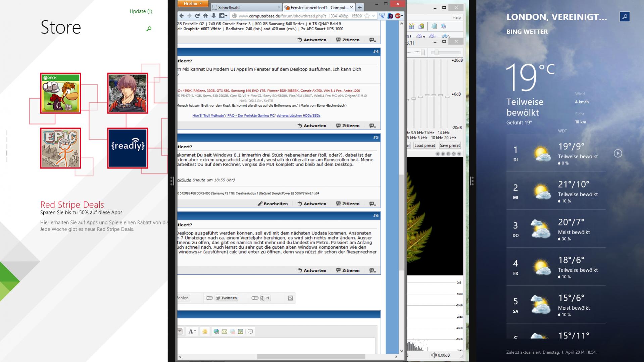Open the URL bar history dropdown
Image resolution: width=644 pixels, height=362 pixels.
pos(373,16)
